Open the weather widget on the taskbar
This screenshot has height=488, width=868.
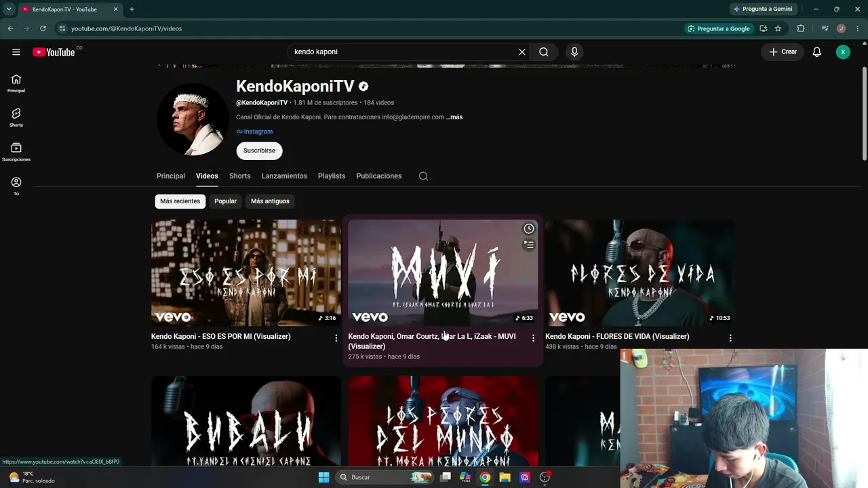[x=31, y=477]
